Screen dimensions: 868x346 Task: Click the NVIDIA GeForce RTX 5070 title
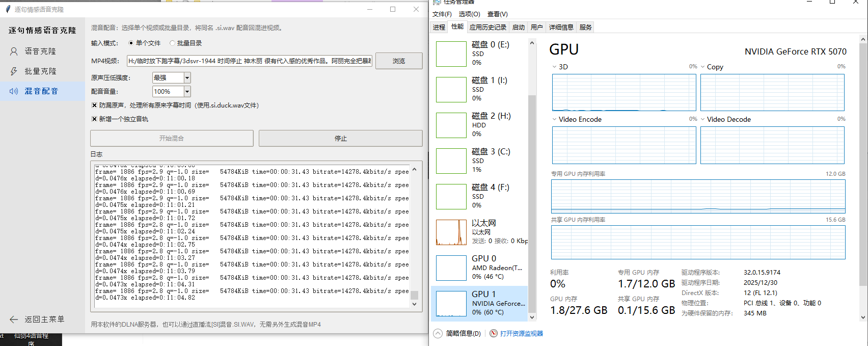point(796,51)
